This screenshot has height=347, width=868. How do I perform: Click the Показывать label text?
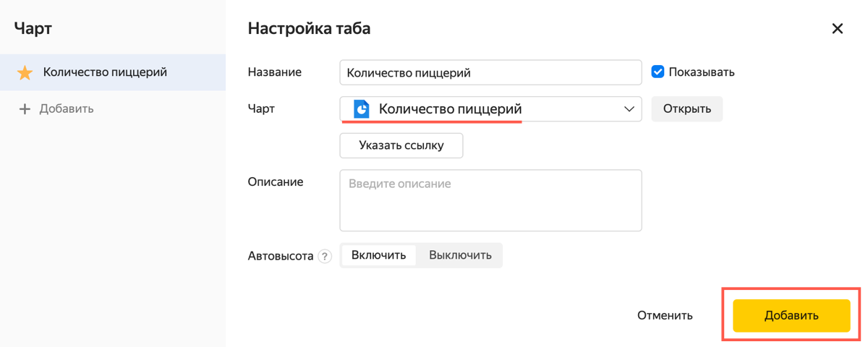[x=702, y=72]
